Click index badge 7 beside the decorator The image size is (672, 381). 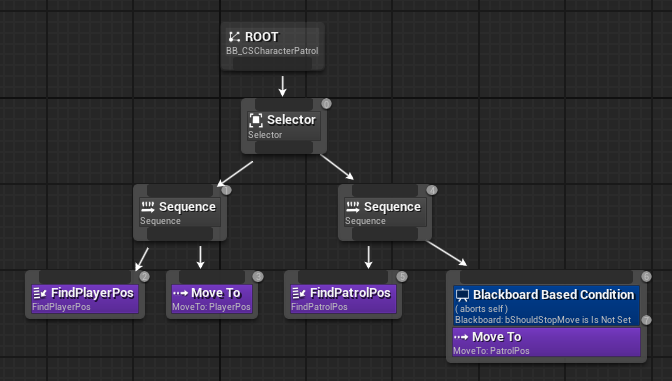pos(646,320)
